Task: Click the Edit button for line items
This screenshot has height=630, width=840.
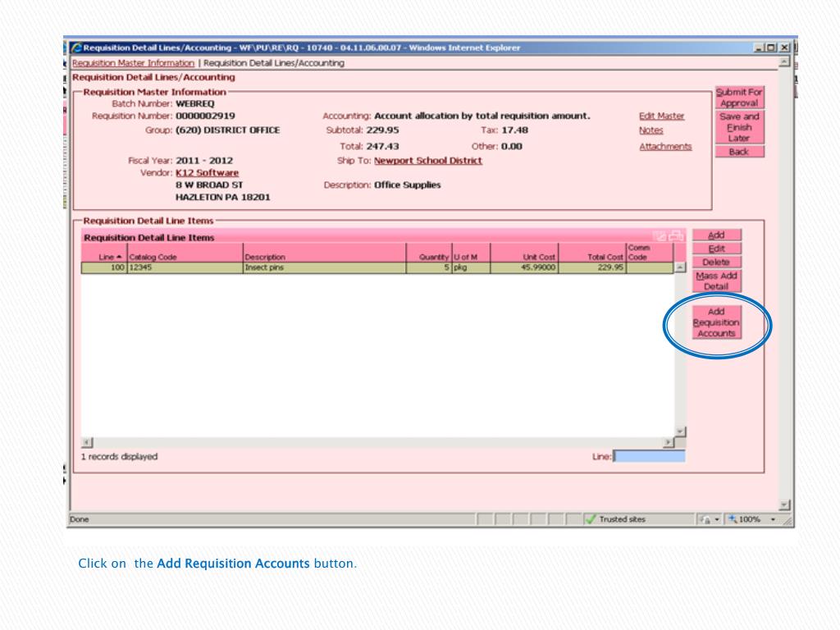Action: (716, 249)
